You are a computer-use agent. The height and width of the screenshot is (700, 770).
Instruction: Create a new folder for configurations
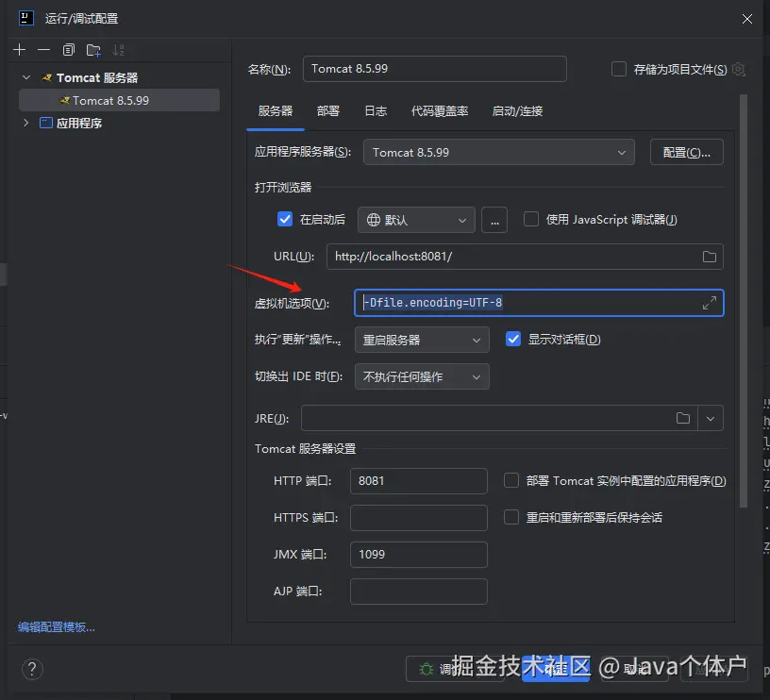93,50
